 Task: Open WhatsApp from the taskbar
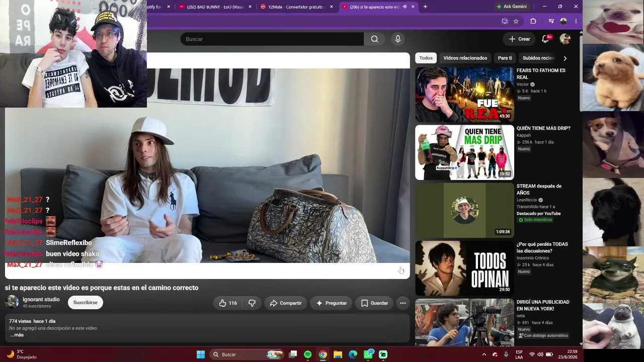coord(368,354)
